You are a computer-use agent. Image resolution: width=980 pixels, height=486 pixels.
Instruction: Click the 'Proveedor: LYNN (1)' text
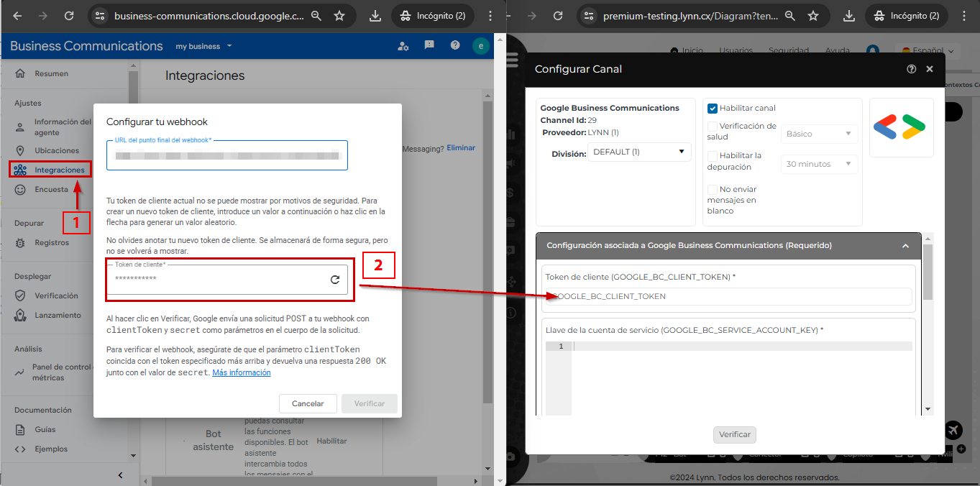[580, 132]
